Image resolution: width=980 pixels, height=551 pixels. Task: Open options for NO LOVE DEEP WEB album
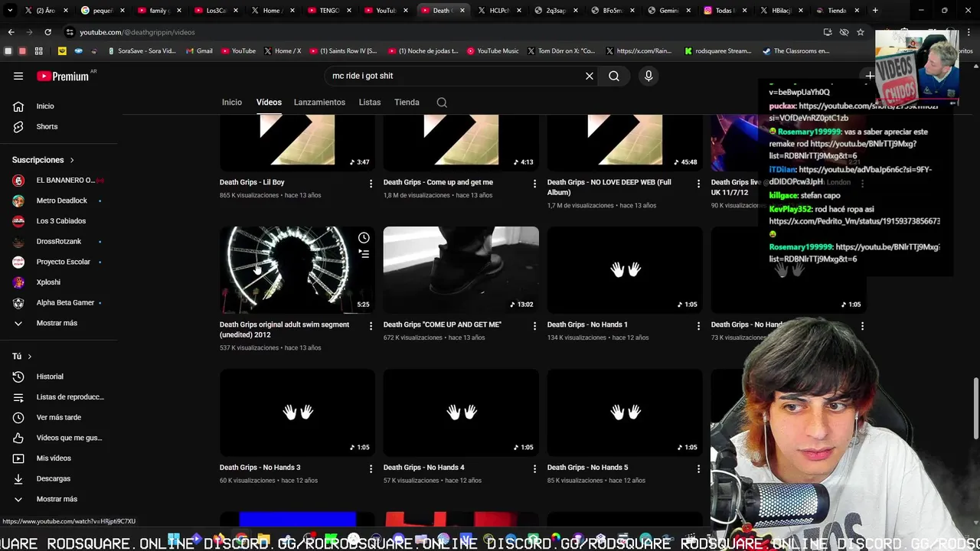pos(698,184)
